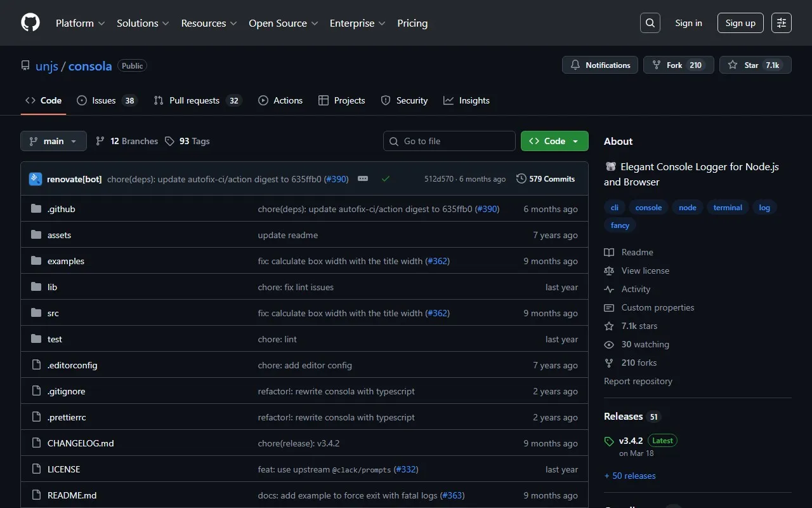
Task: Select the terminal topic tag
Action: pyautogui.click(x=728, y=208)
